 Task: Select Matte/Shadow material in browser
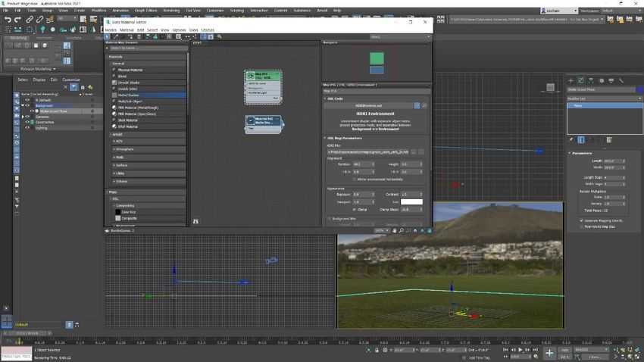pos(148,95)
